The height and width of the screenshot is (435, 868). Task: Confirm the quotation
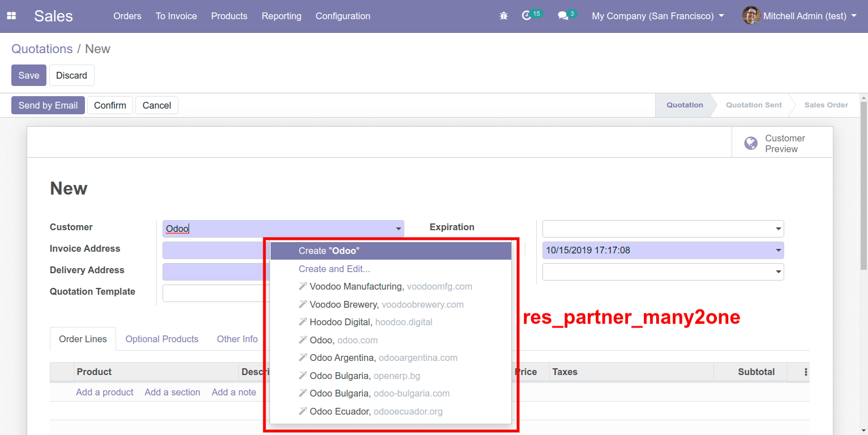tap(110, 105)
